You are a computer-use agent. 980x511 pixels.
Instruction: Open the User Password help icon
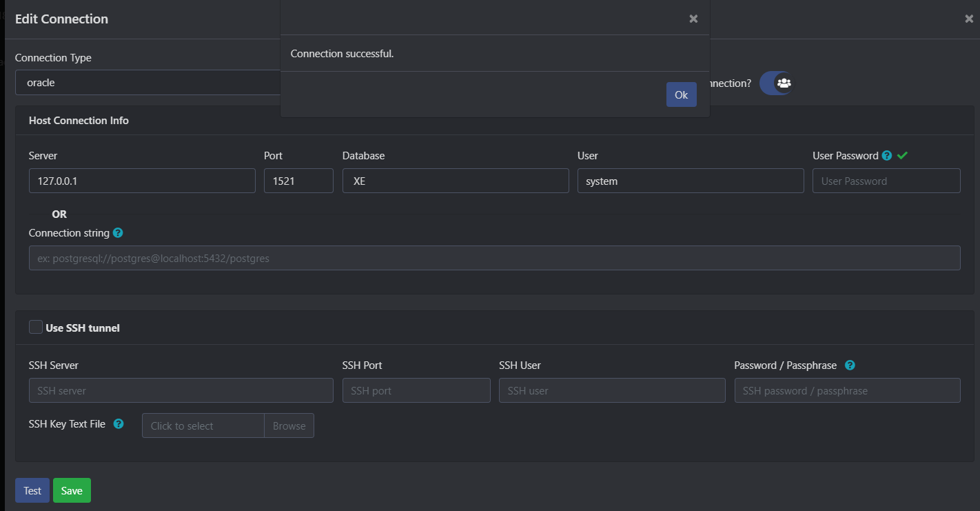(887, 156)
